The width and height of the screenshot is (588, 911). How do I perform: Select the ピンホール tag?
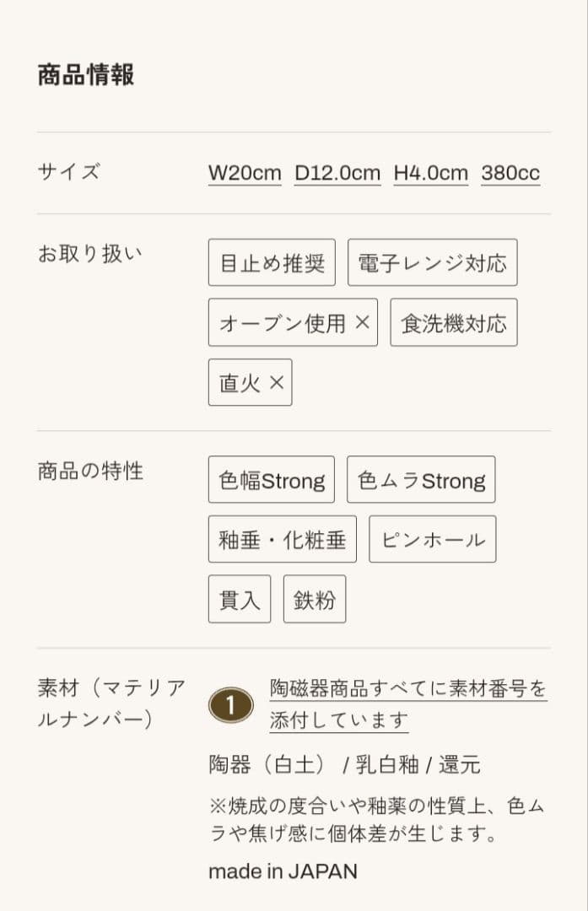[x=432, y=540]
